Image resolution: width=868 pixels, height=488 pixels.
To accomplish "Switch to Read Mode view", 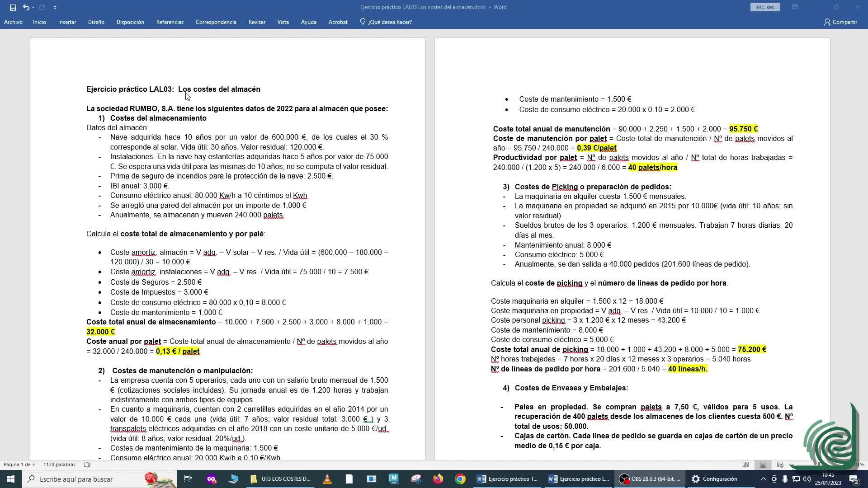I will (x=745, y=465).
